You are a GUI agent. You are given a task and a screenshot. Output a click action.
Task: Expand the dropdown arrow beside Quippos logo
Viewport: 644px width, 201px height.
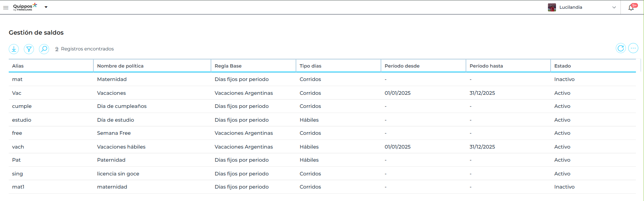[x=46, y=7]
